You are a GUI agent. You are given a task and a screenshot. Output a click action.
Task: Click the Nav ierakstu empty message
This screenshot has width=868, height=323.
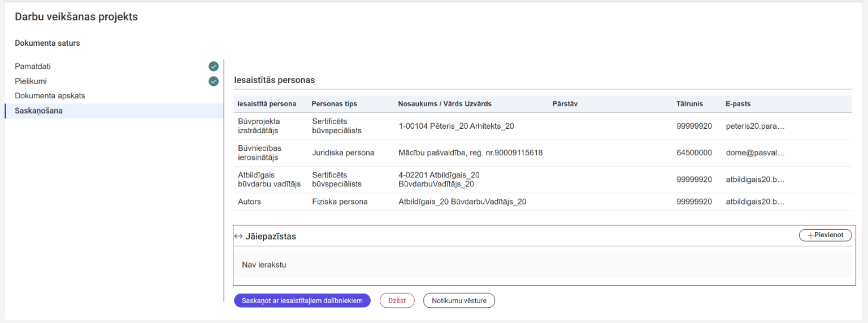click(264, 264)
